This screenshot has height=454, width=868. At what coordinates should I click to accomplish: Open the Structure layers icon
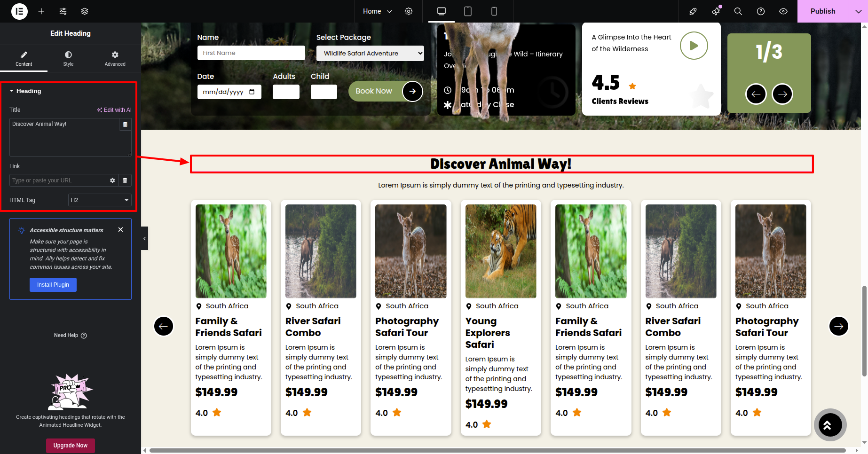(x=85, y=11)
